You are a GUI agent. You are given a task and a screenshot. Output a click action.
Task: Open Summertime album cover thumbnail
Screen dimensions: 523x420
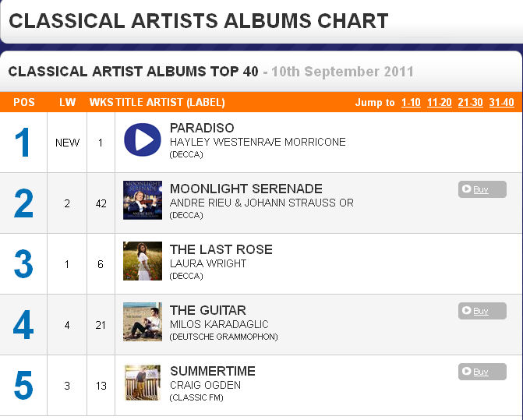[143, 383]
